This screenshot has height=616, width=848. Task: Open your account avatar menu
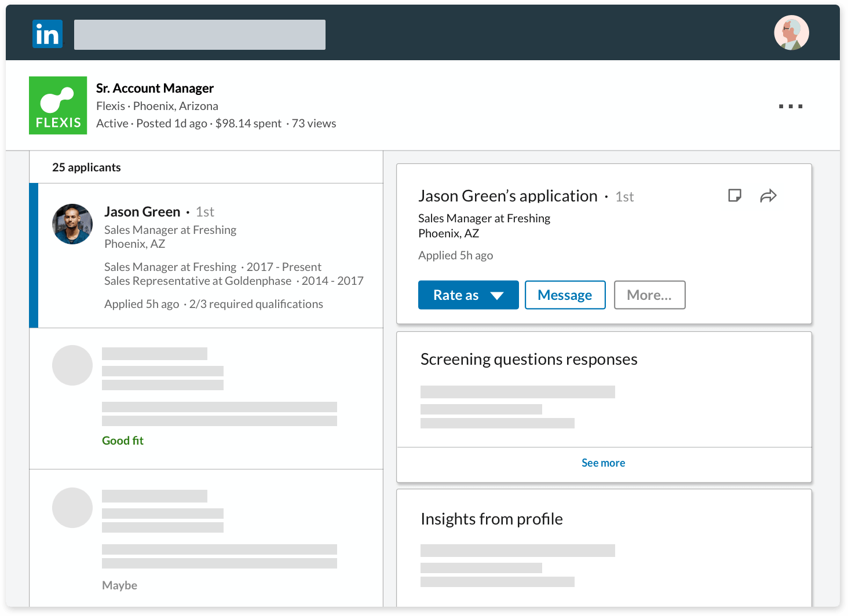791,32
